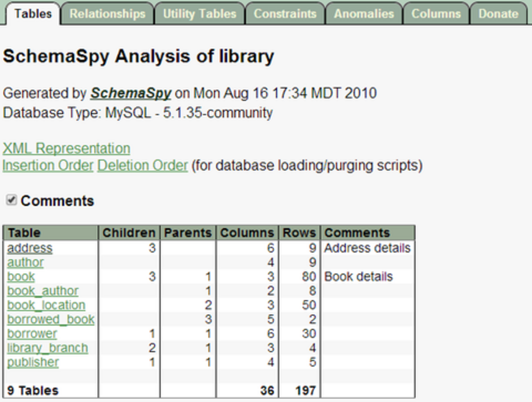Open the borrower table link

[x=32, y=334]
